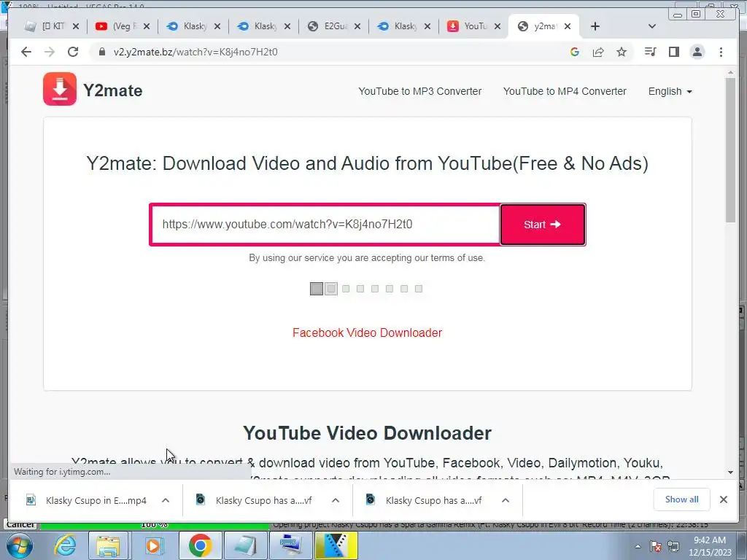This screenshot has width=747, height=560.
Task: Click the YouTube URL input field
Action: coord(325,225)
